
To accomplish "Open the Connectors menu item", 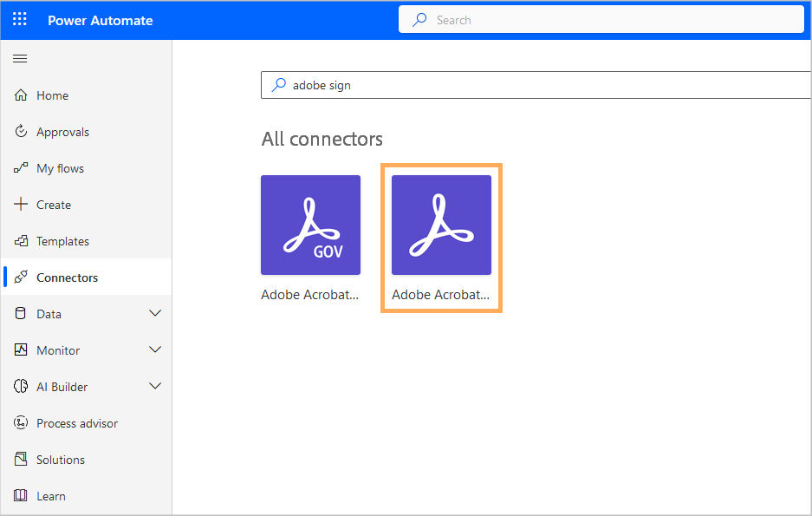I will coord(67,278).
